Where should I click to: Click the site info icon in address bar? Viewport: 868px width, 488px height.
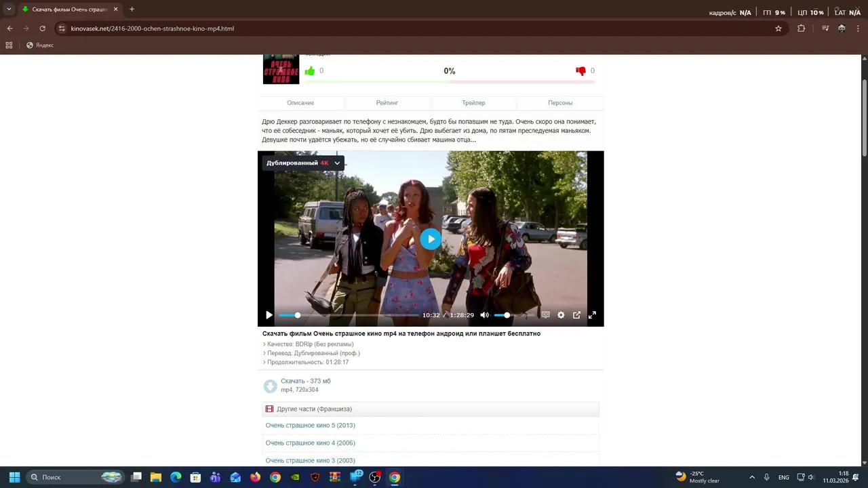point(62,28)
